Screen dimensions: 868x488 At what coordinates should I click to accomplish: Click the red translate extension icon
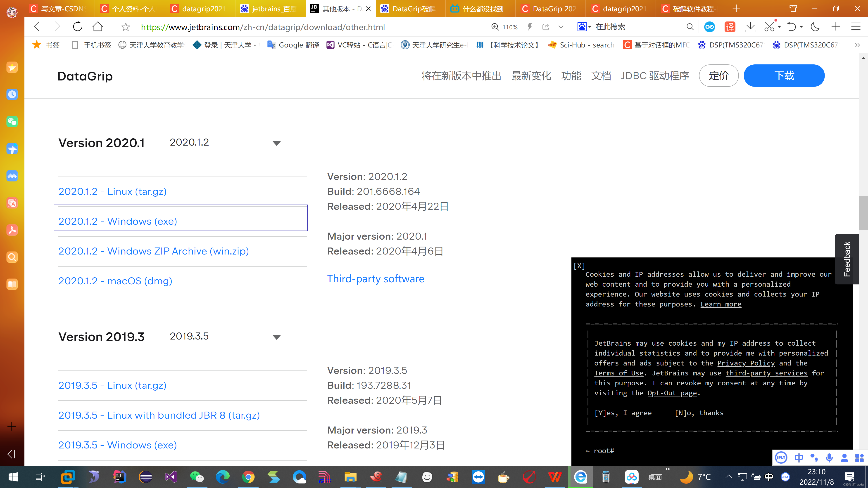[x=730, y=27]
